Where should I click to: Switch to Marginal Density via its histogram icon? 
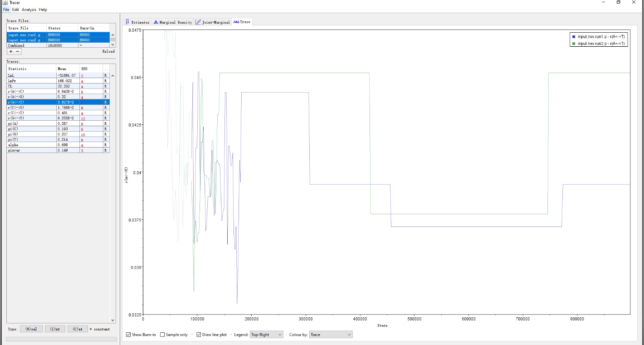click(156, 21)
